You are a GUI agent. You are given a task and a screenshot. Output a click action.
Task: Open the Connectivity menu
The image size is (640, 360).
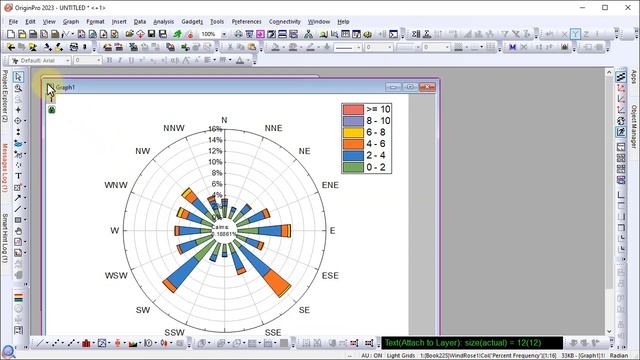(x=284, y=22)
